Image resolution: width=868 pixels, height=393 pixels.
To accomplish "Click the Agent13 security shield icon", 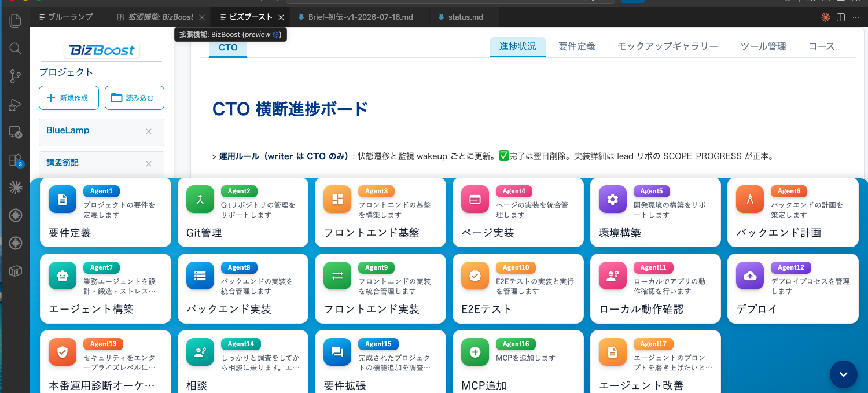I will pyautogui.click(x=62, y=352).
